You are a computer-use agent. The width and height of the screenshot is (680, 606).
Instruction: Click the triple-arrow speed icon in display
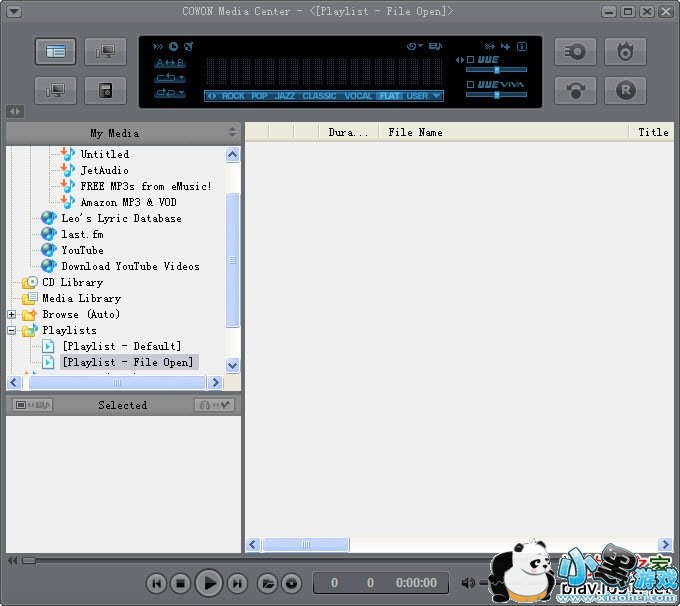pyautogui.click(x=158, y=46)
